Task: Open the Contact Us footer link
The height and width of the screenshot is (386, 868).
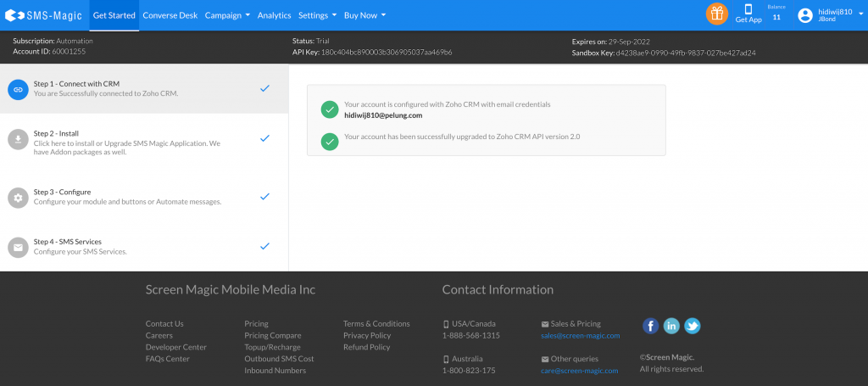Action: click(x=164, y=324)
